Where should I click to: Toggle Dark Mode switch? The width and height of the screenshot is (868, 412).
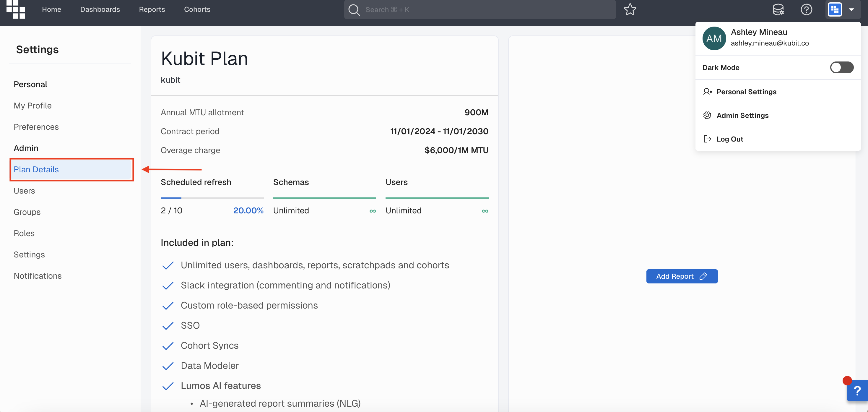[x=841, y=67]
